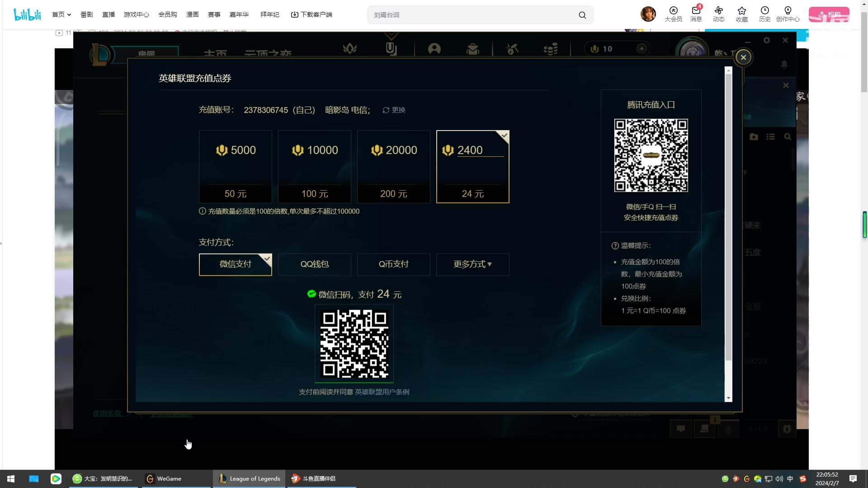Select the 10000 points 100元 package

click(x=315, y=167)
